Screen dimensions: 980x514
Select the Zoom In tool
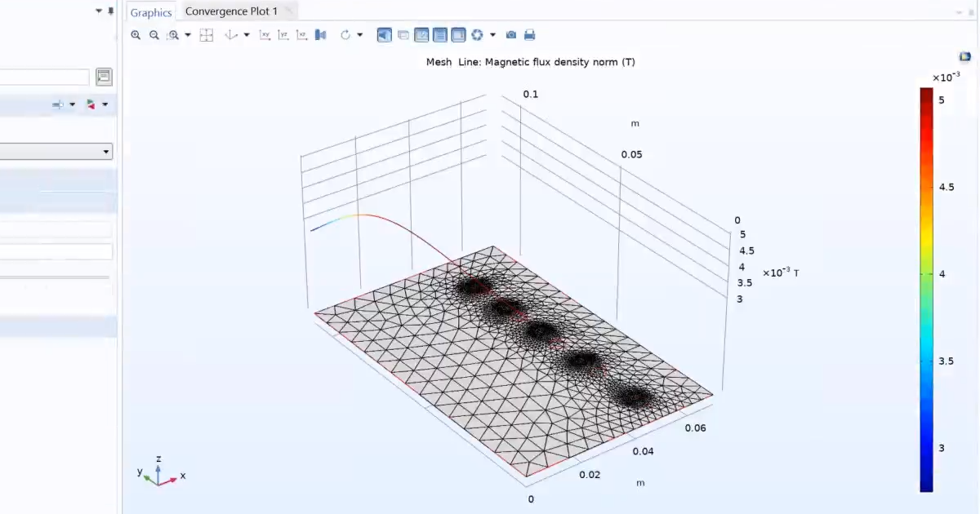(136, 34)
